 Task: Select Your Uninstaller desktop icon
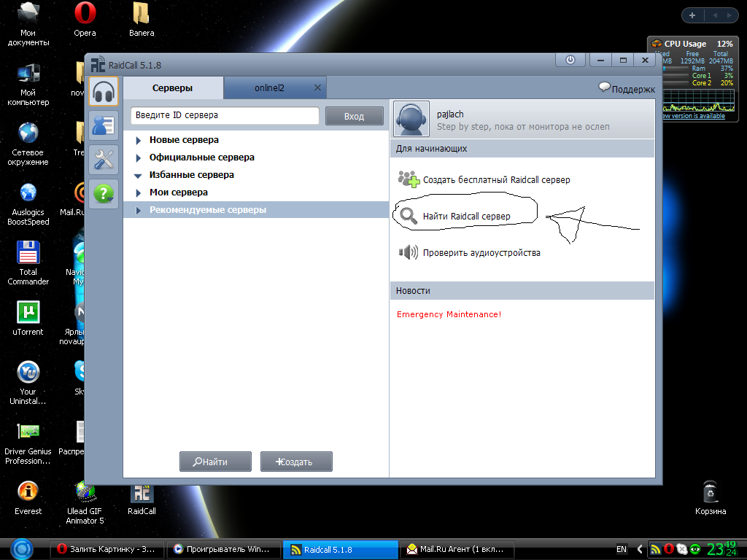[x=28, y=382]
